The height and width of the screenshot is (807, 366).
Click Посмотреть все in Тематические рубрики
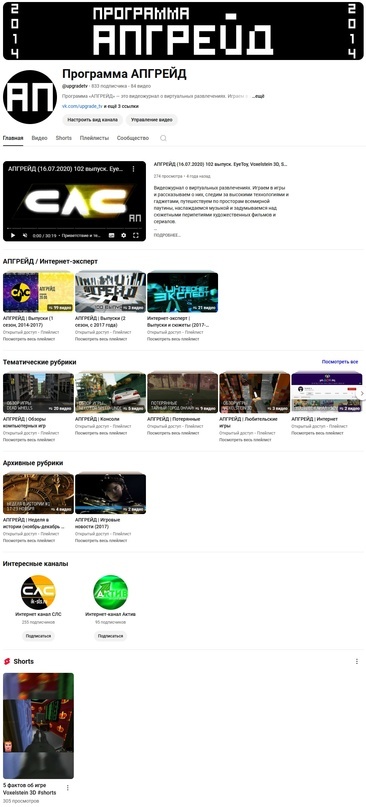point(340,362)
